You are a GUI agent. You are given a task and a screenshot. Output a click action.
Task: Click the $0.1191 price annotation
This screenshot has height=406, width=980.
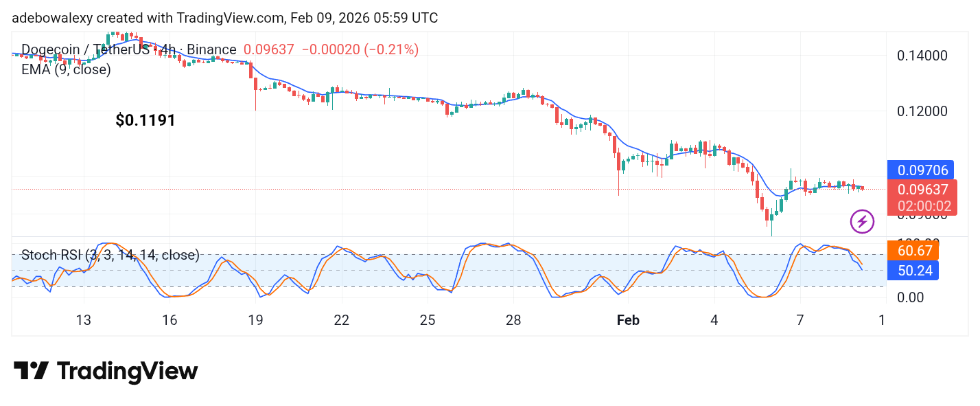pyautogui.click(x=145, y=121)
